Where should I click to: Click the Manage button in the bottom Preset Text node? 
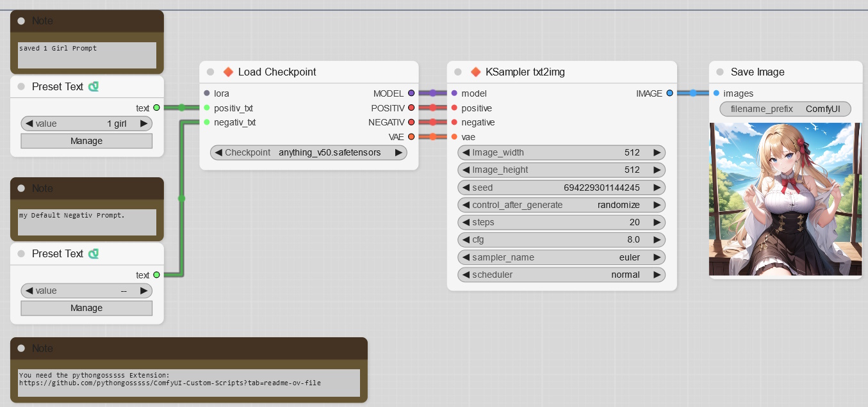point(86,308)
